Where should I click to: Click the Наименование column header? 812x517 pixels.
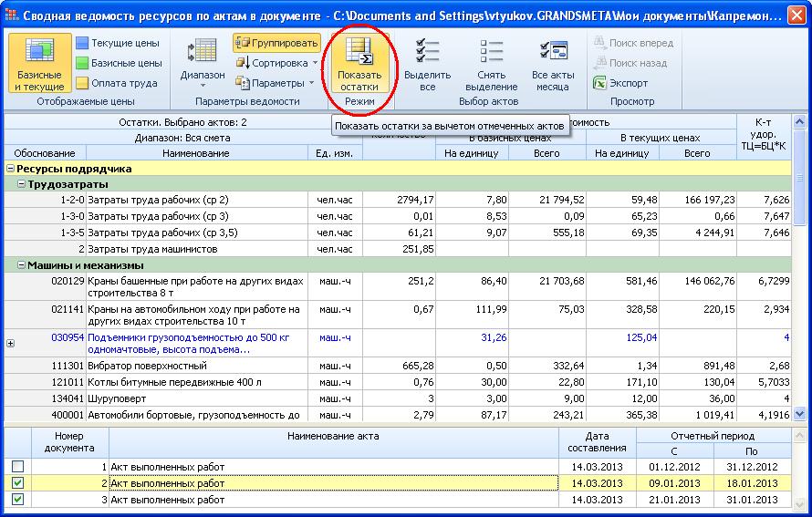(196, 153)
